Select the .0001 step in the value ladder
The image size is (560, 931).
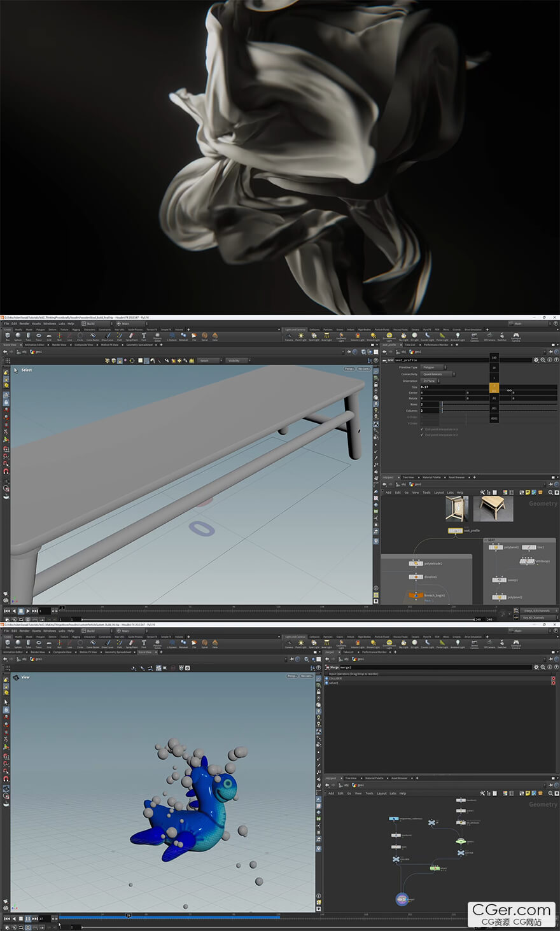494,419
